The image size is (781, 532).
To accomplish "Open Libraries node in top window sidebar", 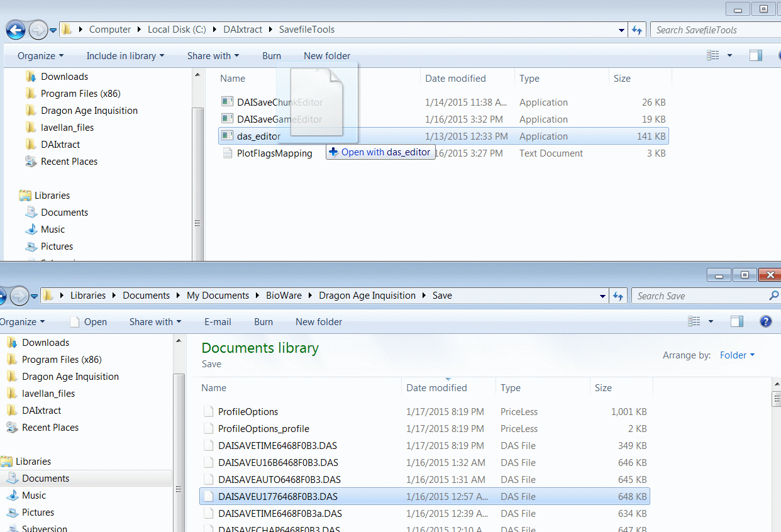I will [52, 195].
